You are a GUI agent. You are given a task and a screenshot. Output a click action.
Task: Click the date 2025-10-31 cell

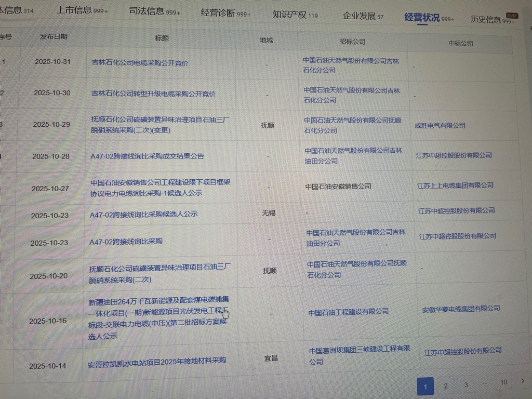pos(52,62)
